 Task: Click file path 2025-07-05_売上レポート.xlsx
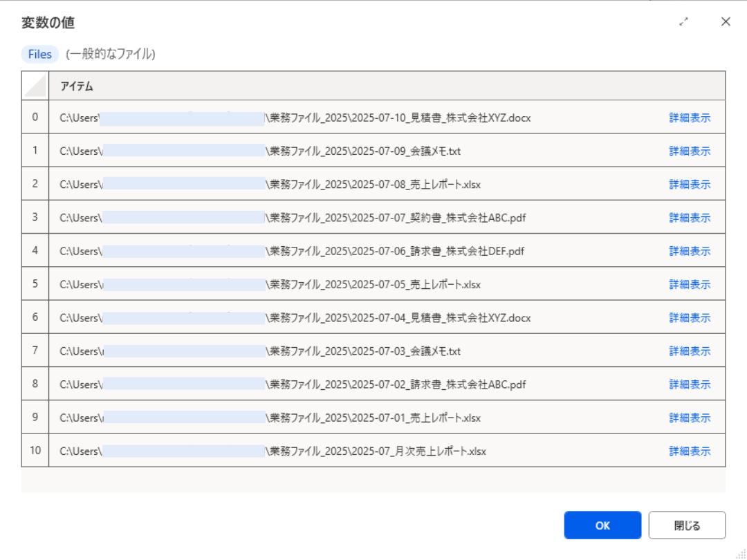pyautogui.click(x=270, y=284)
